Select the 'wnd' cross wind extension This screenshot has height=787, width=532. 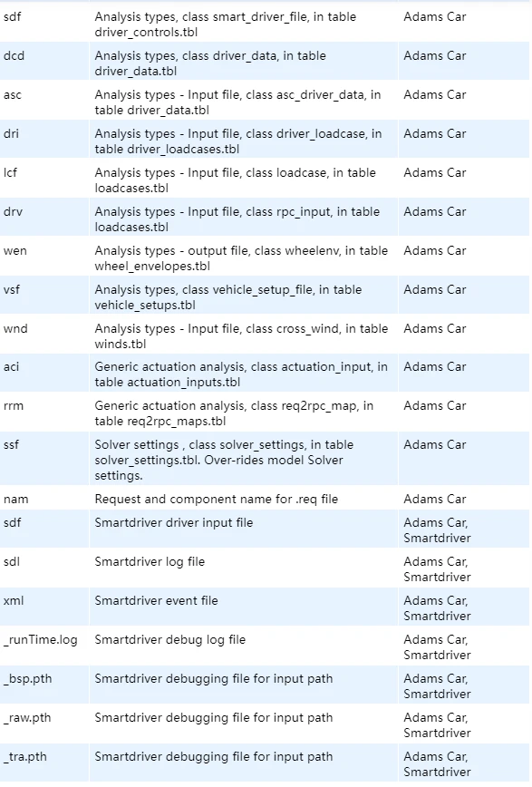point(15,329)
